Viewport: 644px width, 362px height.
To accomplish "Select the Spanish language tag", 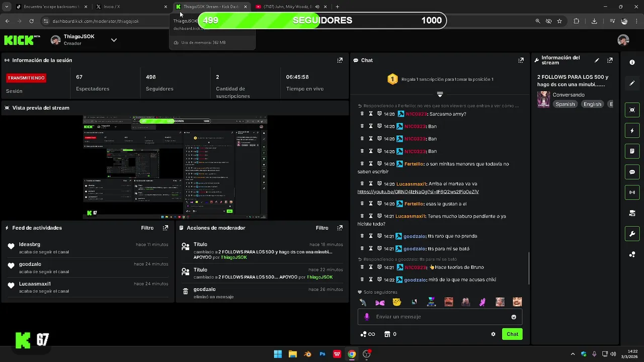I will (565, 104).
